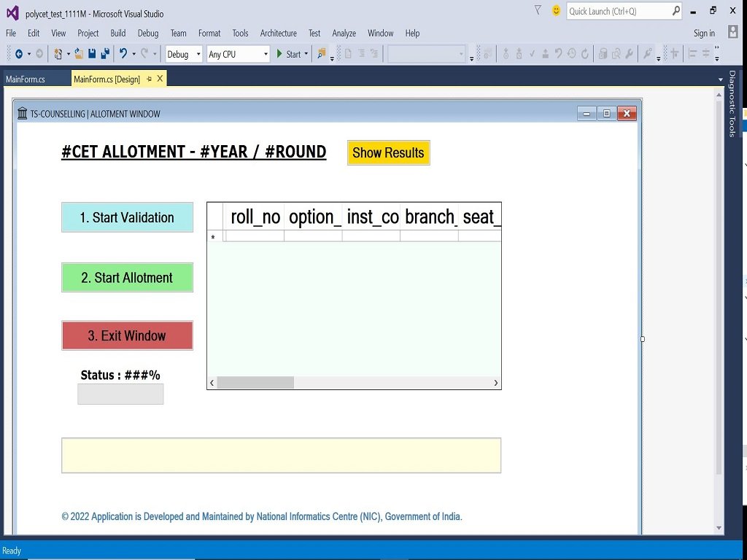Click the Navigate Backward arrow icon
The width and height of the screenshot is (747, 560).
click(19, 54)
